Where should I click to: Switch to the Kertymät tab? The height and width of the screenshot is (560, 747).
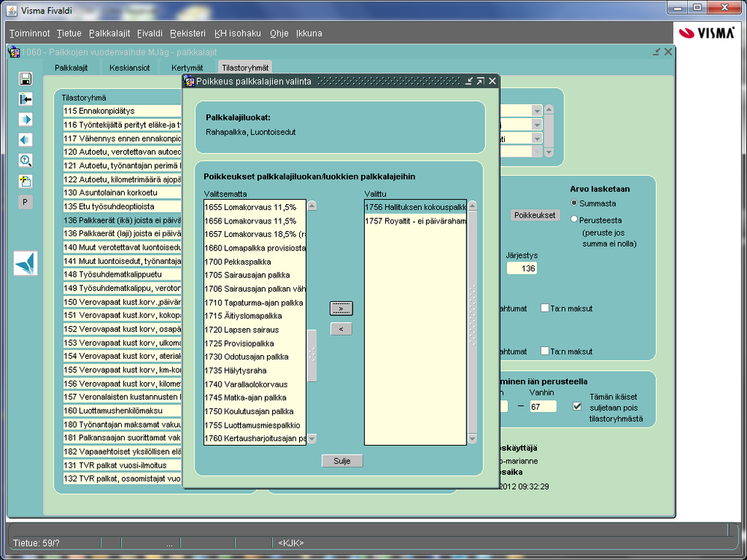click(x=187, y=67)
